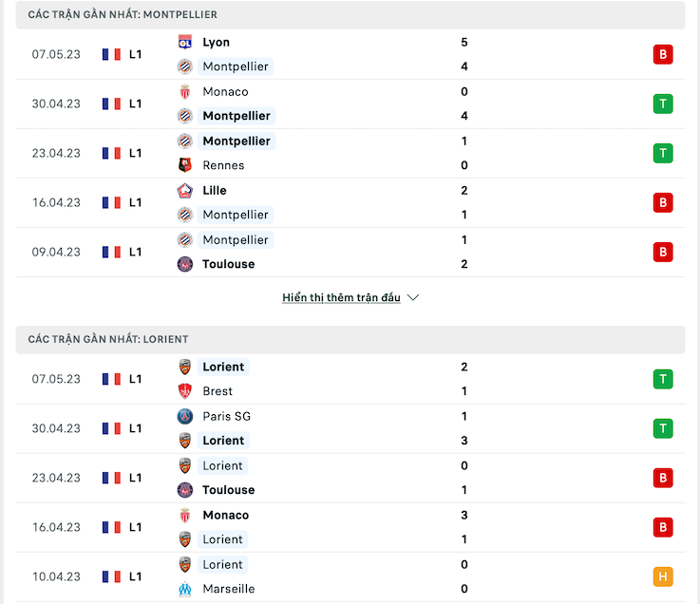Screen dimensions: 700x604
Task: Click the Rennes club crest icon
Action: tap(185, 165)
